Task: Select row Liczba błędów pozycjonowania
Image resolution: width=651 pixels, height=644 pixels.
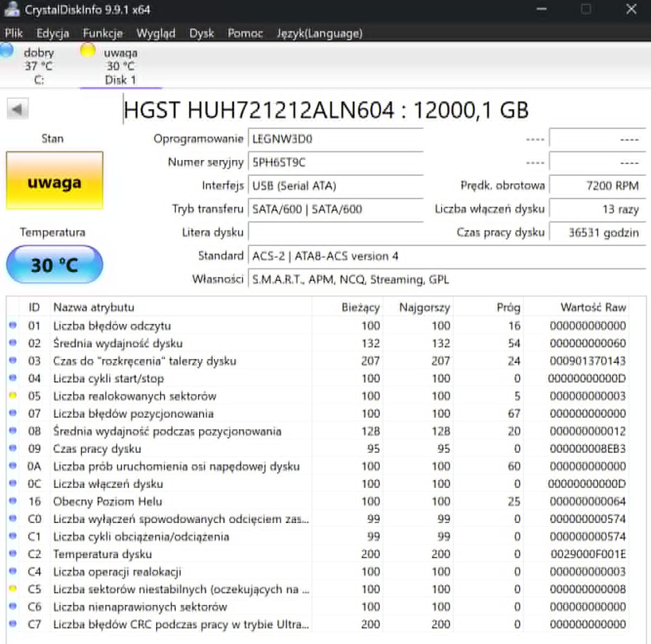Action: (x=318, y=413)
